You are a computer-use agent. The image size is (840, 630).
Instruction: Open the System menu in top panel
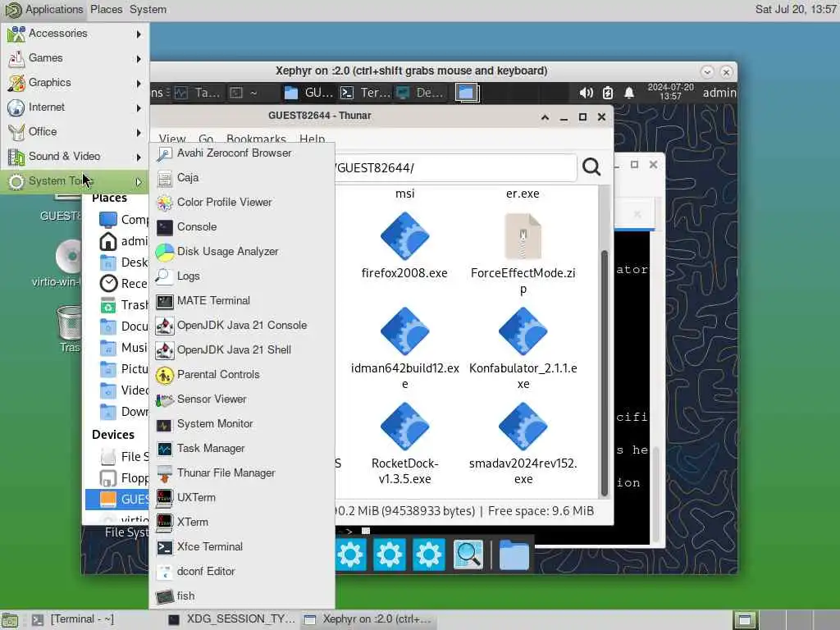point(148,10)
